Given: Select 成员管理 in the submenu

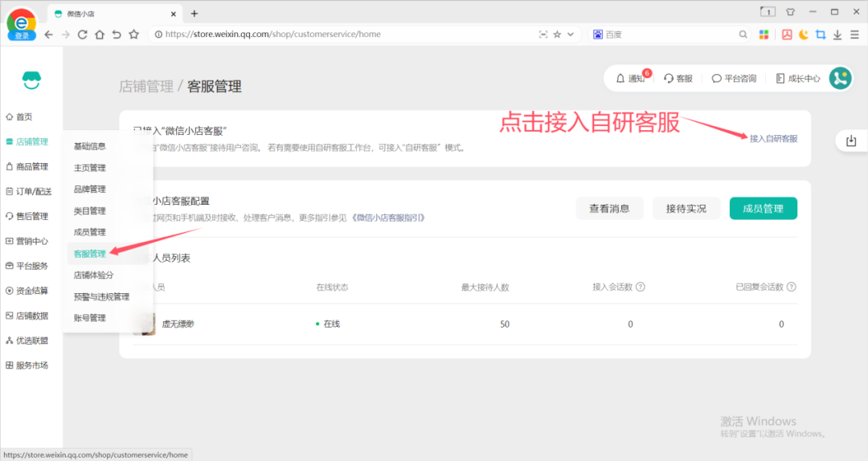Looking at the screenshot, I should [x=90, y=232].
